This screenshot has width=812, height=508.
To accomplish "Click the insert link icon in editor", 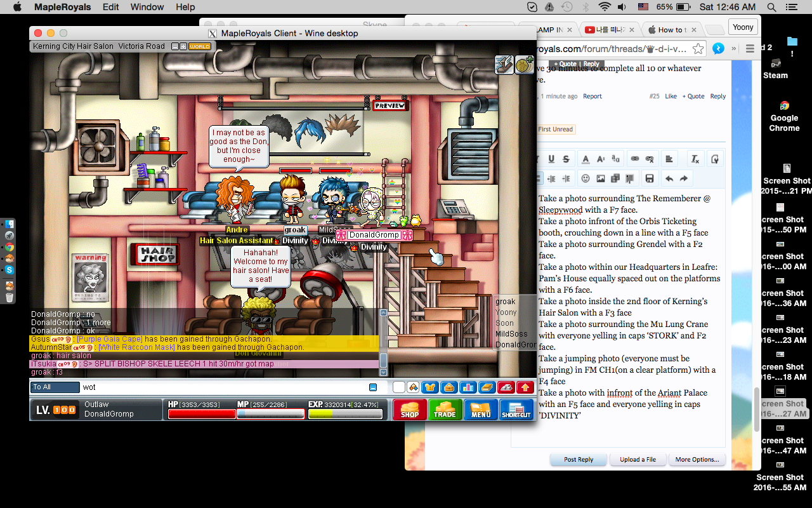I will tap(635, 159).
